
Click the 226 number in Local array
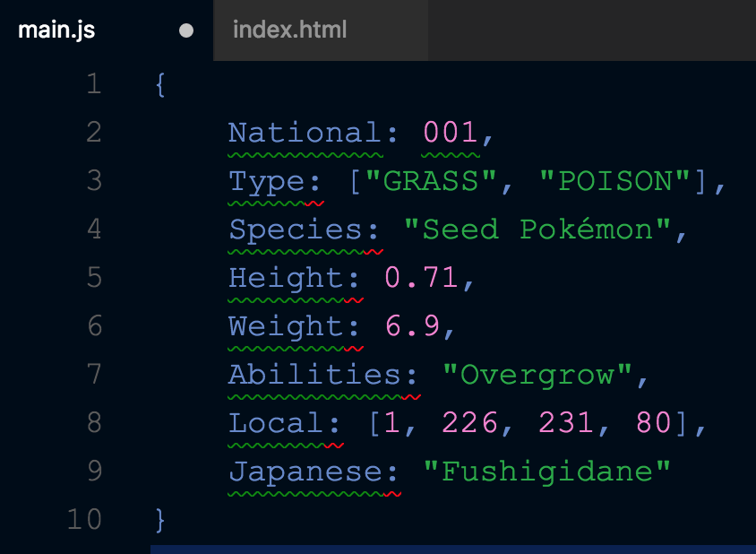tap(470, 423)
